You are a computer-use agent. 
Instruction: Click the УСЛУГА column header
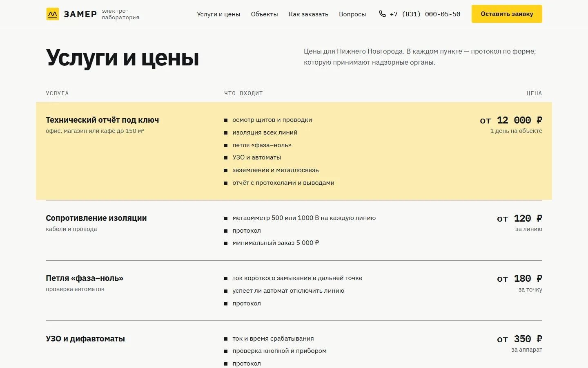pyautogui.click(x=57, y=93)
